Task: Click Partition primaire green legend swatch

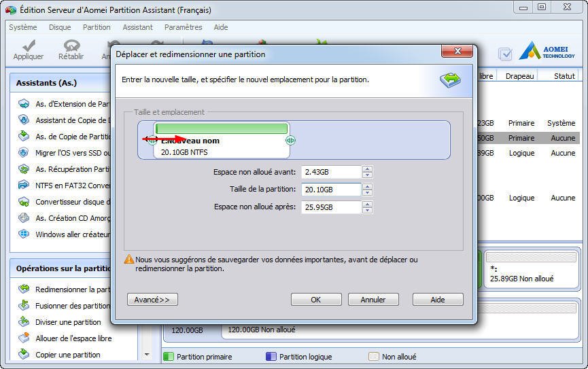Action: coord(169,356)
